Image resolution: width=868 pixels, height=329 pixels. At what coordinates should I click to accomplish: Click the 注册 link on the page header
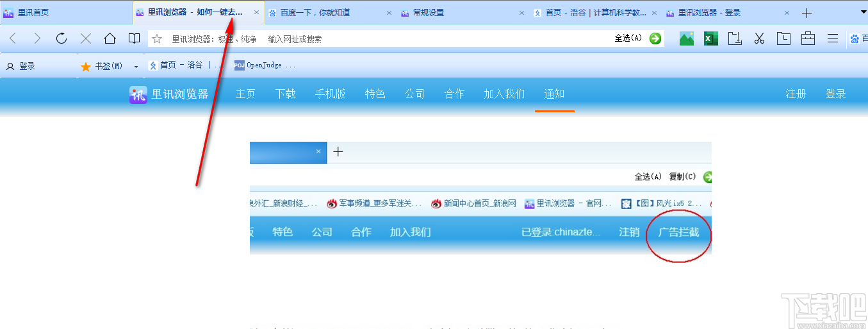[796, 94]
